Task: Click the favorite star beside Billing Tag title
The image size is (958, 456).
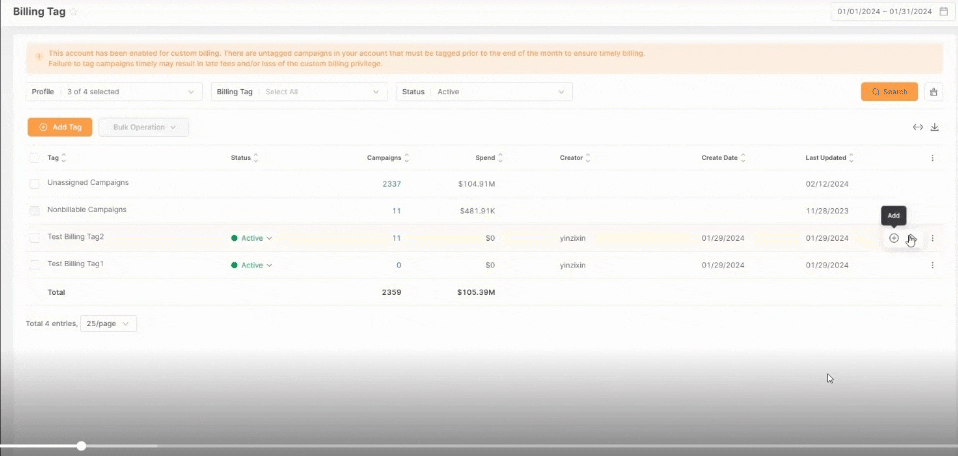Action: [73, 12]
